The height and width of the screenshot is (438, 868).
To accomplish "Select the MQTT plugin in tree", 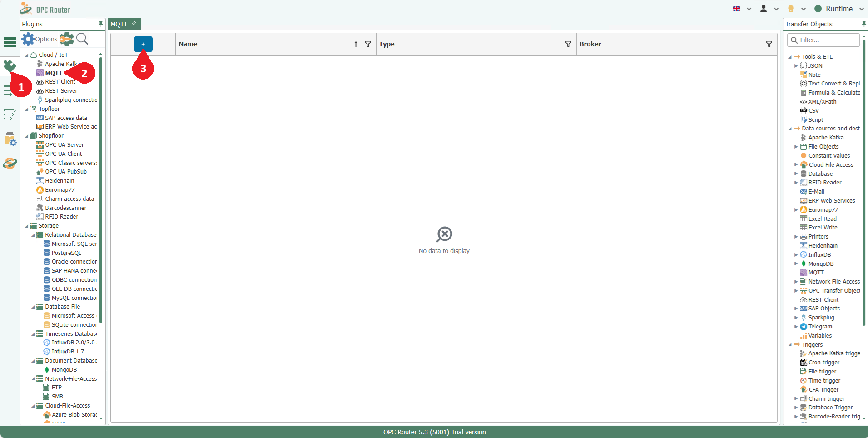I will point(54,73).
